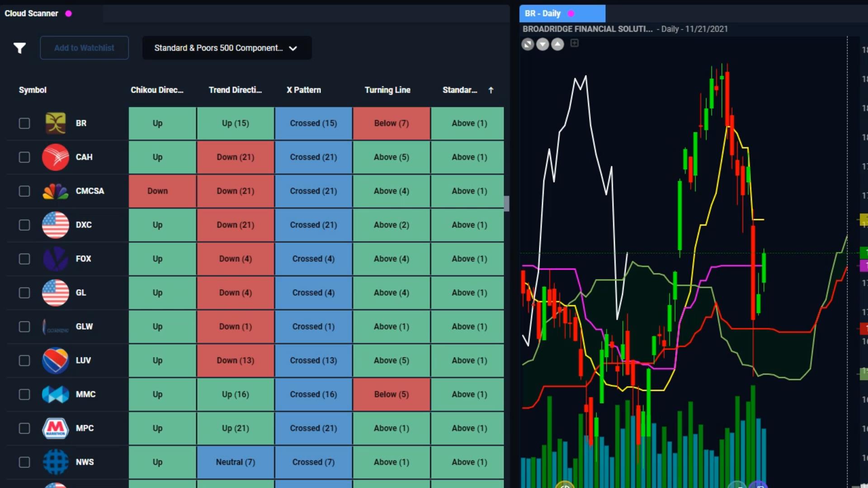Image resolution: width=868 pixels, height=488 pixels.
Task: Click the Above (5) cell for CAH
Action: coord(392,157)
